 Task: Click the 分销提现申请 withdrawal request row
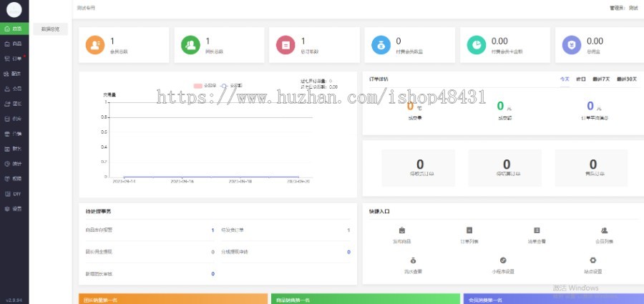[x=286, y=252]
